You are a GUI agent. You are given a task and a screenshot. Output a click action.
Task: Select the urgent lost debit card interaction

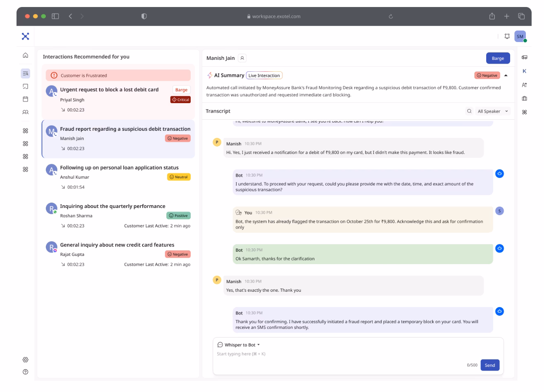point(109,90)
